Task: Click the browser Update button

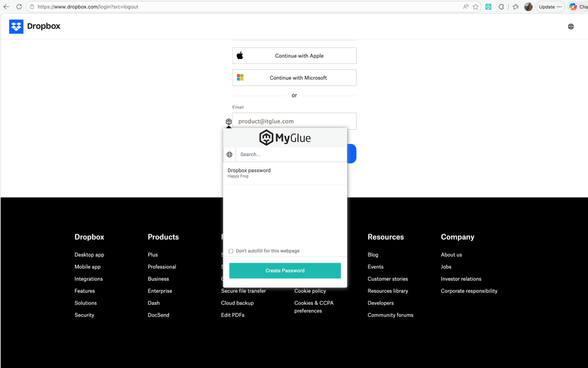Action: 550,7
